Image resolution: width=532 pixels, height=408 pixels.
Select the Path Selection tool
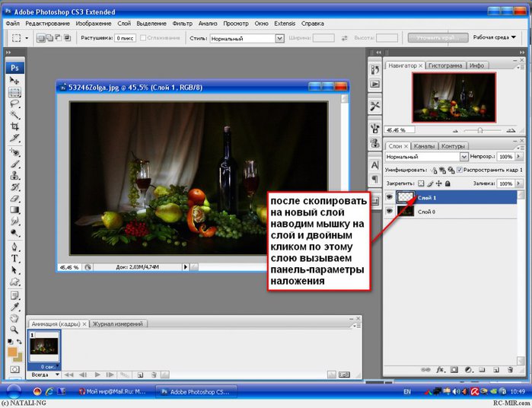pyautogui.click(x=14, y=270)
